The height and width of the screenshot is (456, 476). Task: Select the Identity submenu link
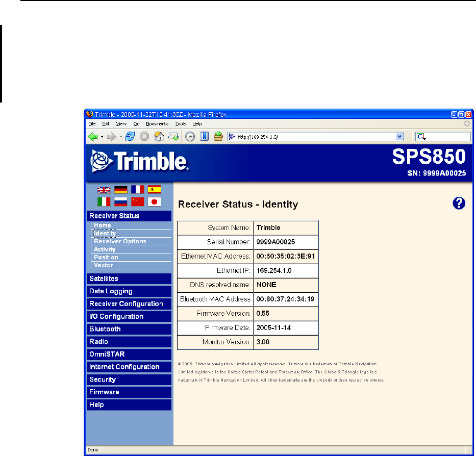click(105, 233)
